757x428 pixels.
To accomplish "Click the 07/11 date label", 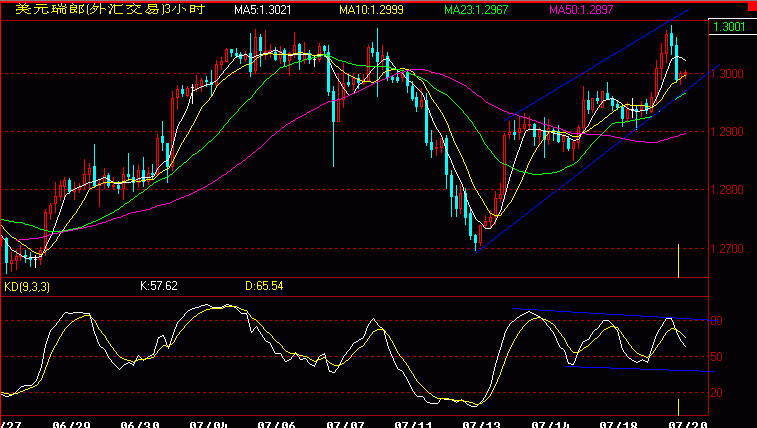I will coord(413,424).
